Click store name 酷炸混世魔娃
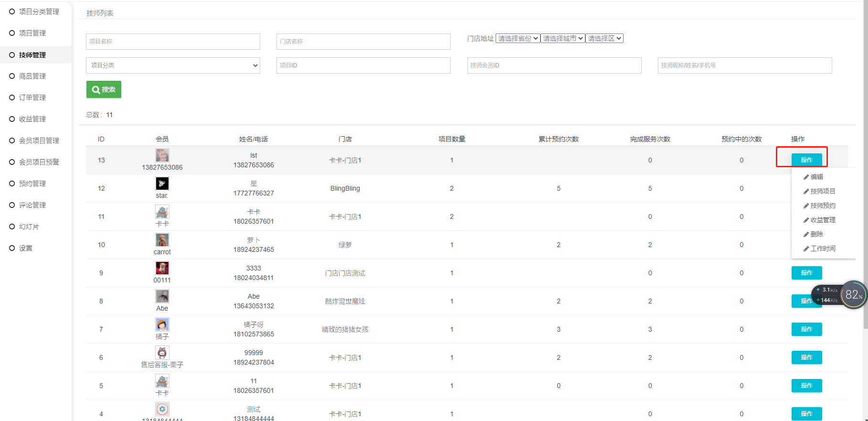 (x=345, y=301)
